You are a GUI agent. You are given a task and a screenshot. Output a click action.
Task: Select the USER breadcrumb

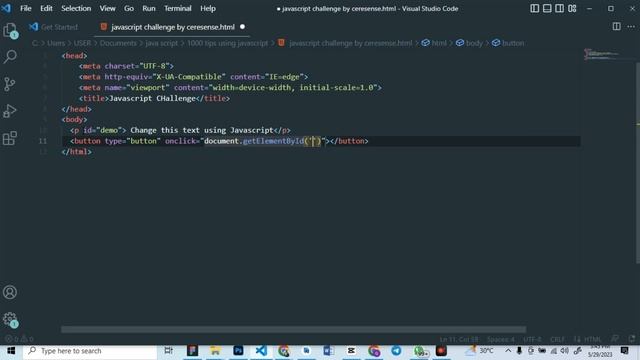coord(82,43)
